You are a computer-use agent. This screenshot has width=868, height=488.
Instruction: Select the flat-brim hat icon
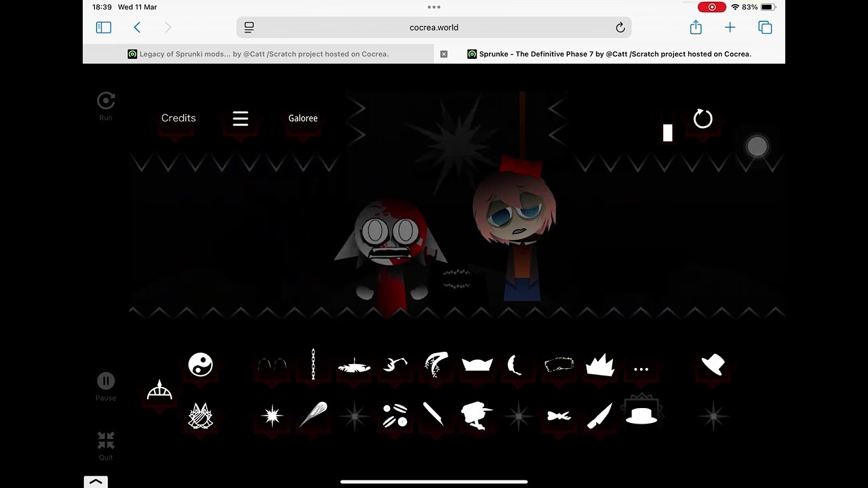point(641,415)
